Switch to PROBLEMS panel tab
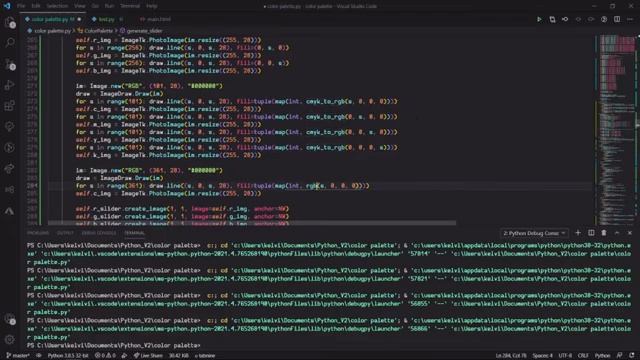This screenshot has width=640, height=360. pos(38,233)
